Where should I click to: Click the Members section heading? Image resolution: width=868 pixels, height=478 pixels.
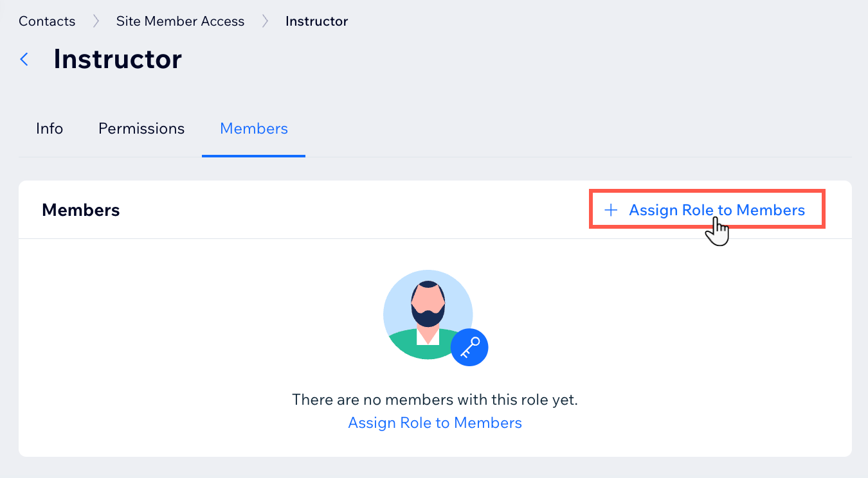pyautogui.click(x=81, y=210)
